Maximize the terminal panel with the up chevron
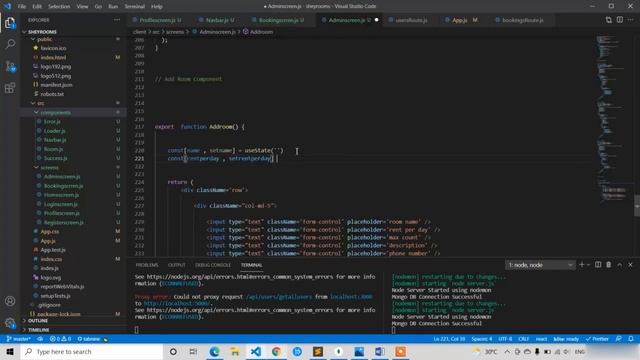This screenshot has height=360, width=640. click(x=620, y=265)
